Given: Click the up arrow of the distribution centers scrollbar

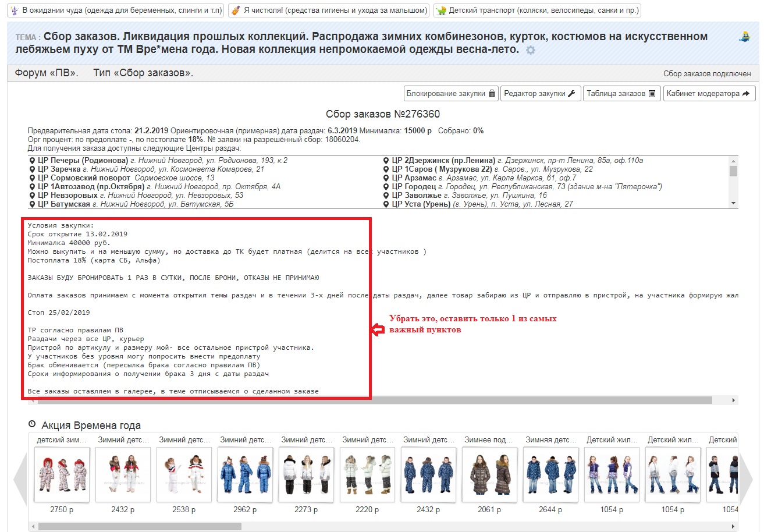Looking at the screenshot, I should pyautogui.click(x=734, y=160).
